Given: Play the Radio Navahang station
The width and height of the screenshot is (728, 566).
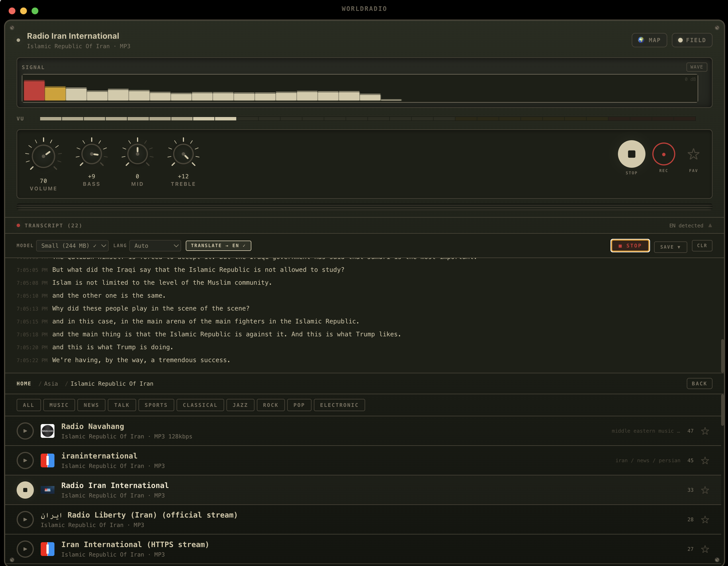Looking at the screenshot, I should pos(25,431).
